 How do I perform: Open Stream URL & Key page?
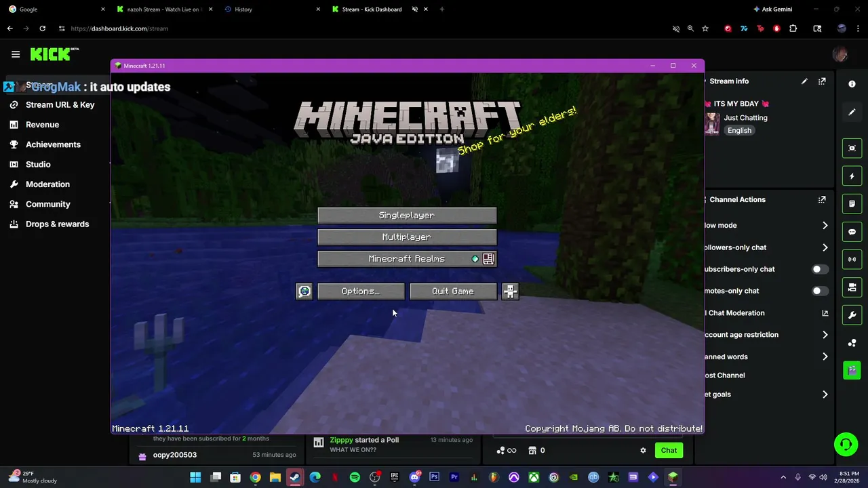60,105
